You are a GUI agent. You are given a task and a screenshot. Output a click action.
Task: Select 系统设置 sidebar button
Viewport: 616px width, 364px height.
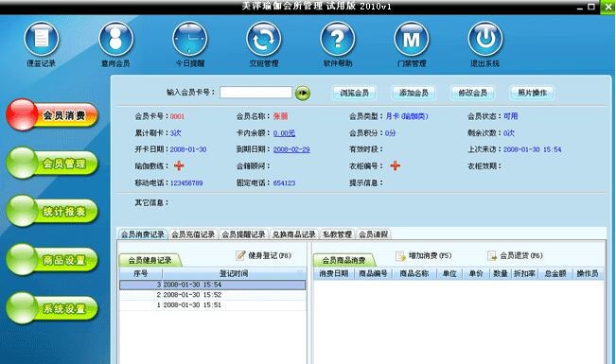52,308
